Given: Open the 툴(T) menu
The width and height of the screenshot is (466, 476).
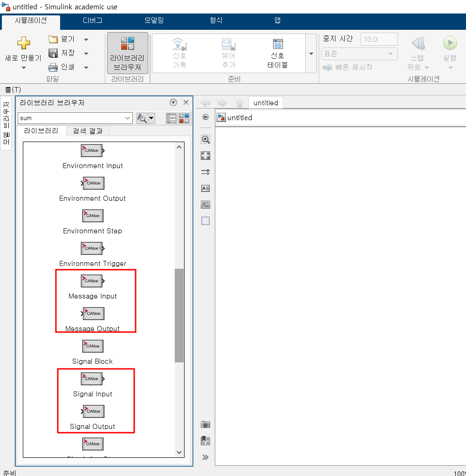Looking at the screenshot, I should click(x=13, y=89).
